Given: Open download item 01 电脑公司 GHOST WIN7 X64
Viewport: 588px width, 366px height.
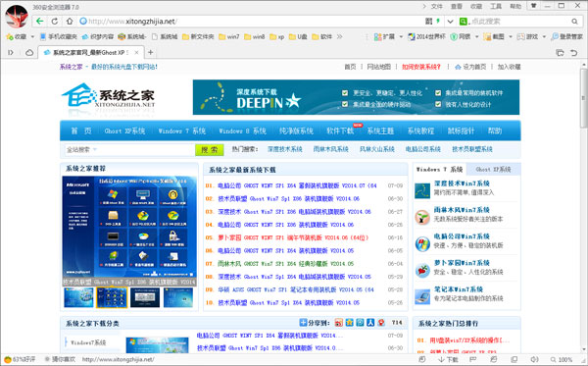Looking at the screenshot, I should 297,185.
